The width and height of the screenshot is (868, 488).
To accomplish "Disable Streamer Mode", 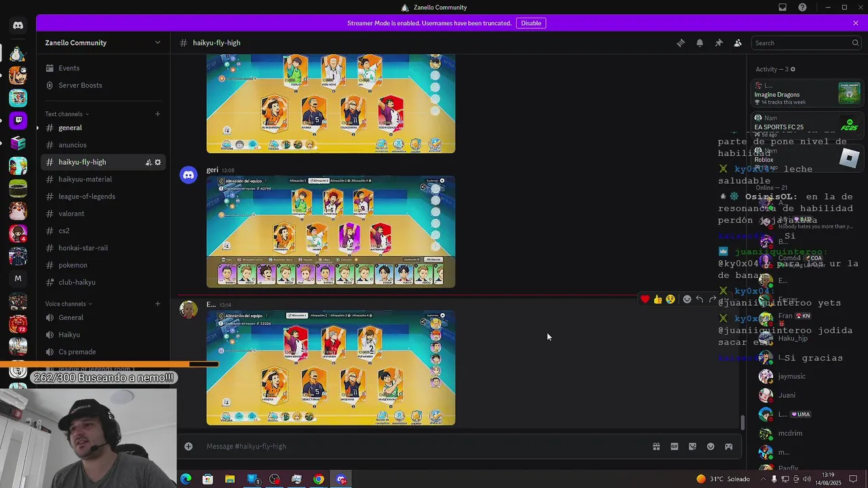I will click(x=531, y=23).
